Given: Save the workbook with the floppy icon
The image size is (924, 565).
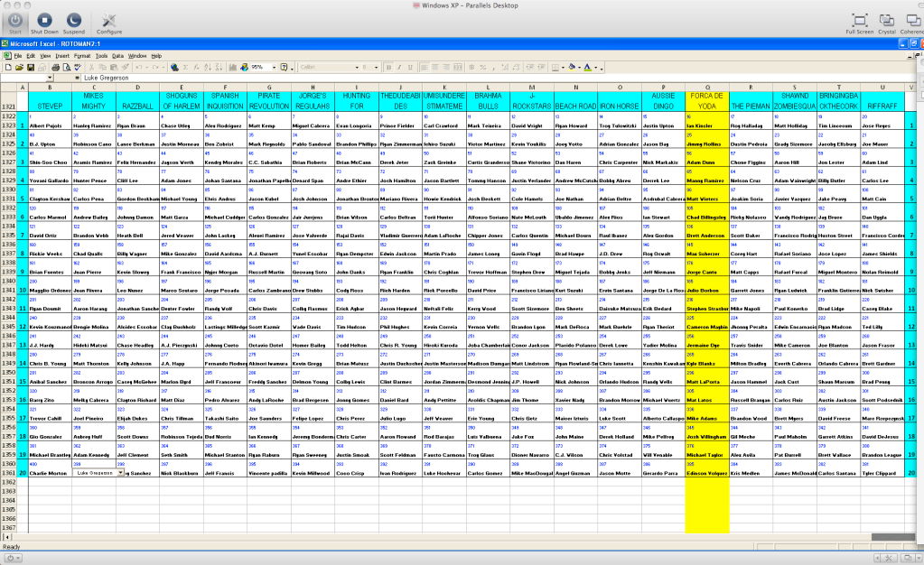Looking at the screenshot, I should click(31, 67).
